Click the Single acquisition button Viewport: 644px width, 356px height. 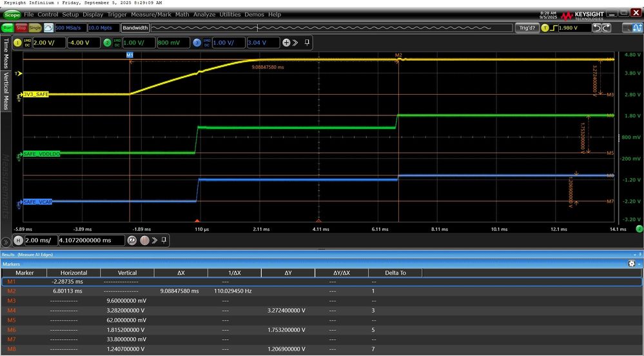[35, 28]
